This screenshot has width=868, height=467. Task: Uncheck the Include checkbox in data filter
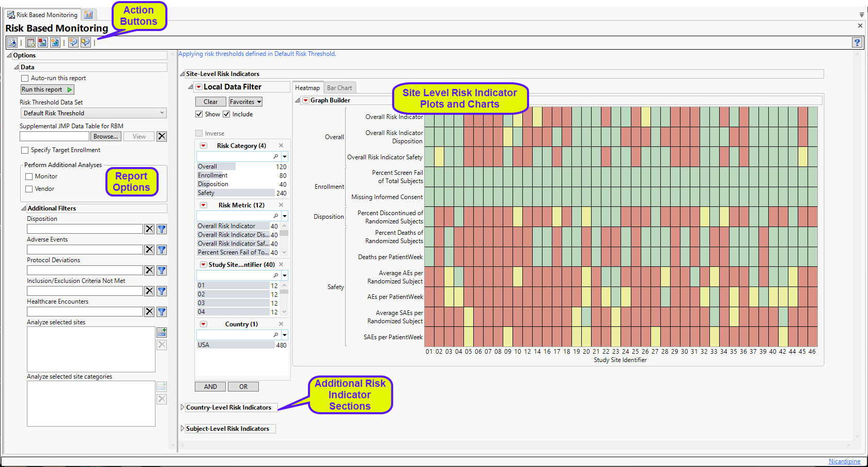coord(226,114)
